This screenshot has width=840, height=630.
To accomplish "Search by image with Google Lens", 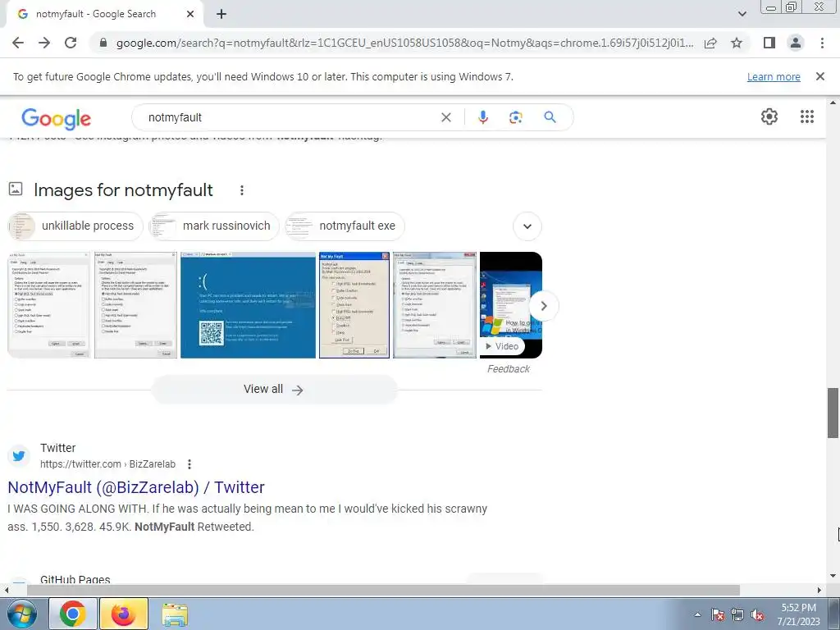I will point(515,117).
